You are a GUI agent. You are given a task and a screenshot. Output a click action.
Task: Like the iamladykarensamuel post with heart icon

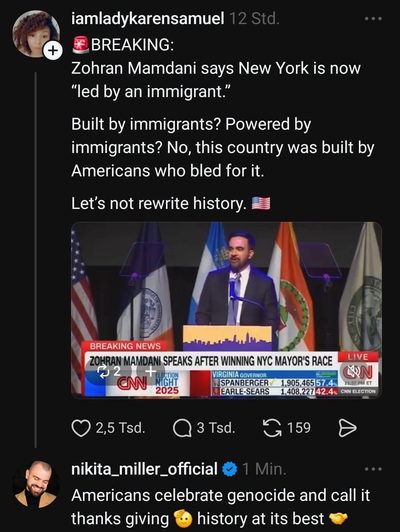tap(81, 428)
